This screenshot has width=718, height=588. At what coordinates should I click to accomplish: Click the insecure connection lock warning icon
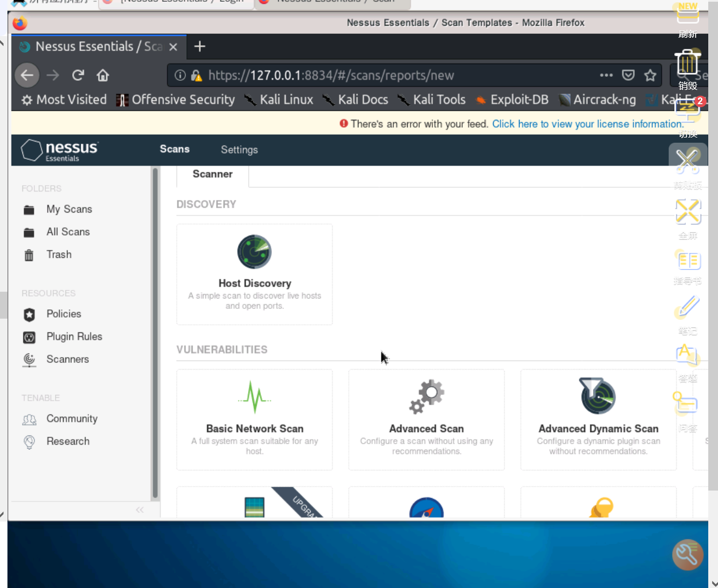click(196, 75)
